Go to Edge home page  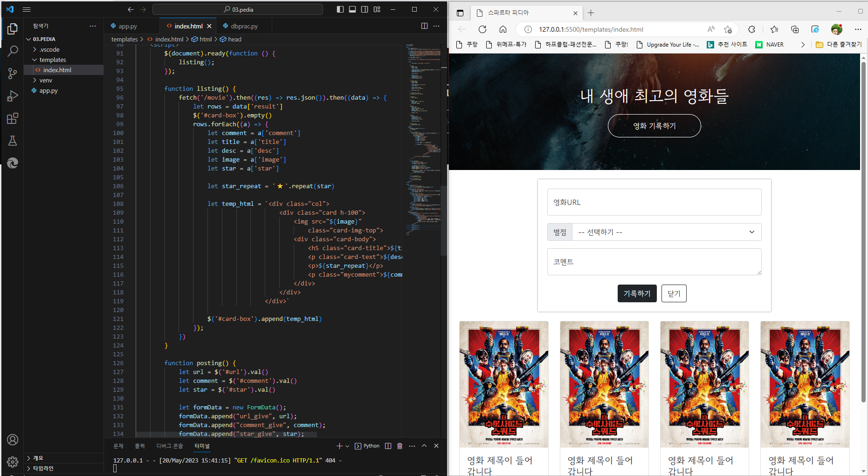point(503,29)
